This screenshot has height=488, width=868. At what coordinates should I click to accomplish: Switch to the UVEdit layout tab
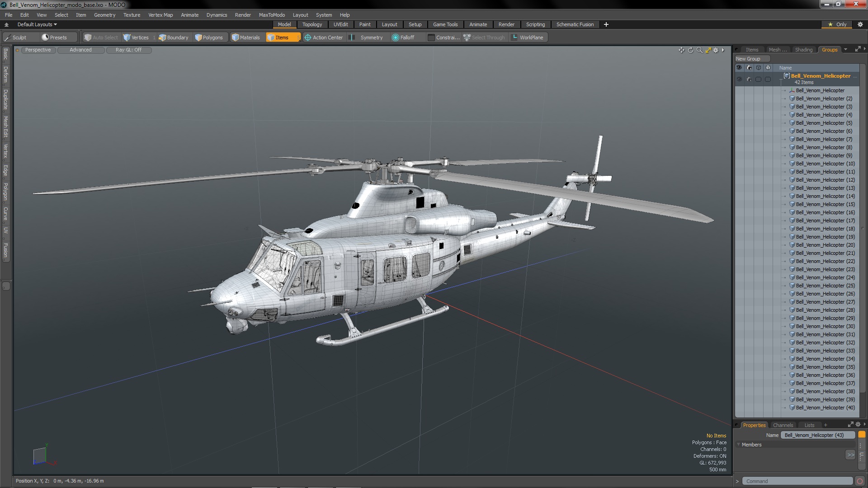340,24
